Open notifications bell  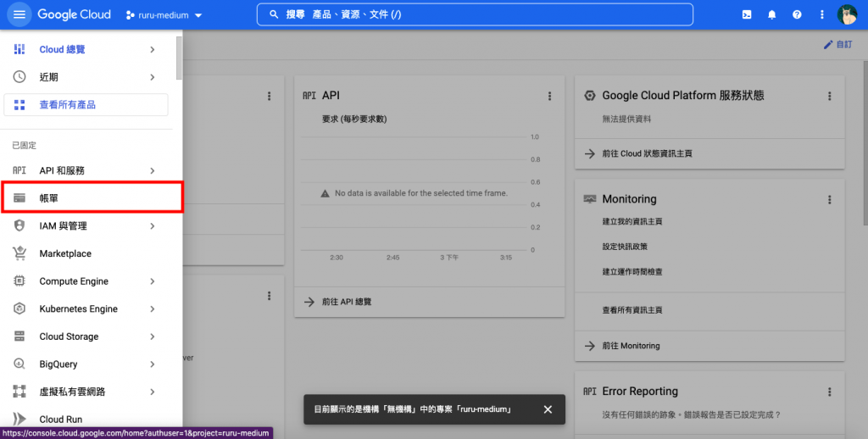(771, 15)
